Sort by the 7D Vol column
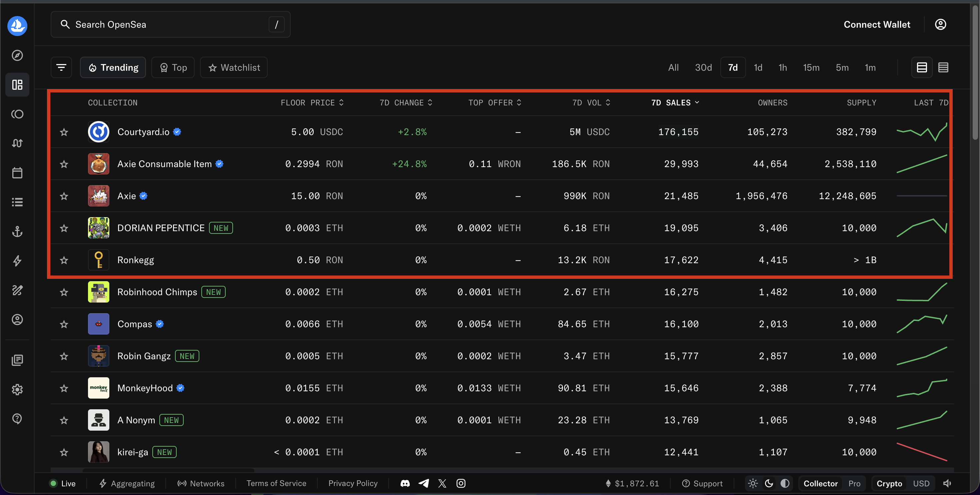 (591, 102)
